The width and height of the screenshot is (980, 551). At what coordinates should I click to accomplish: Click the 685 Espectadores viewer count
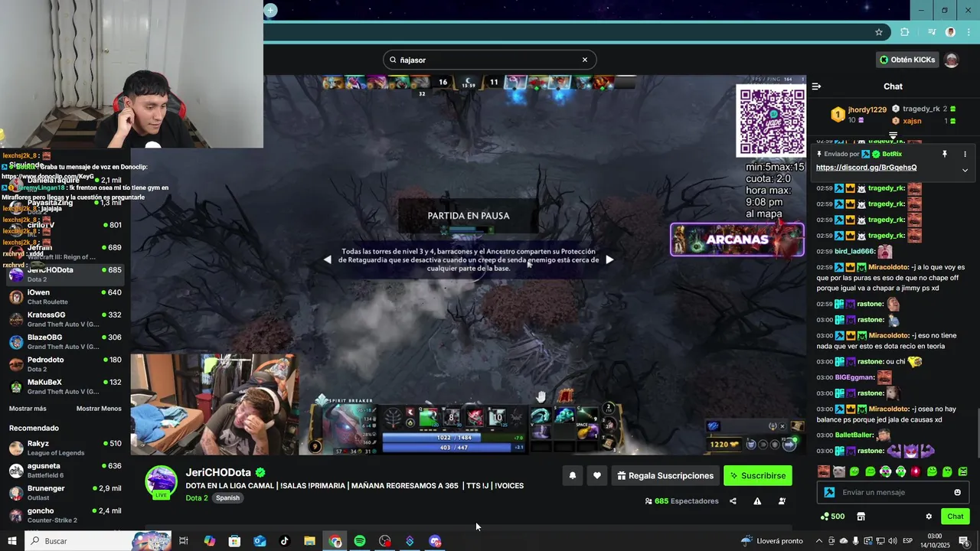681,501
